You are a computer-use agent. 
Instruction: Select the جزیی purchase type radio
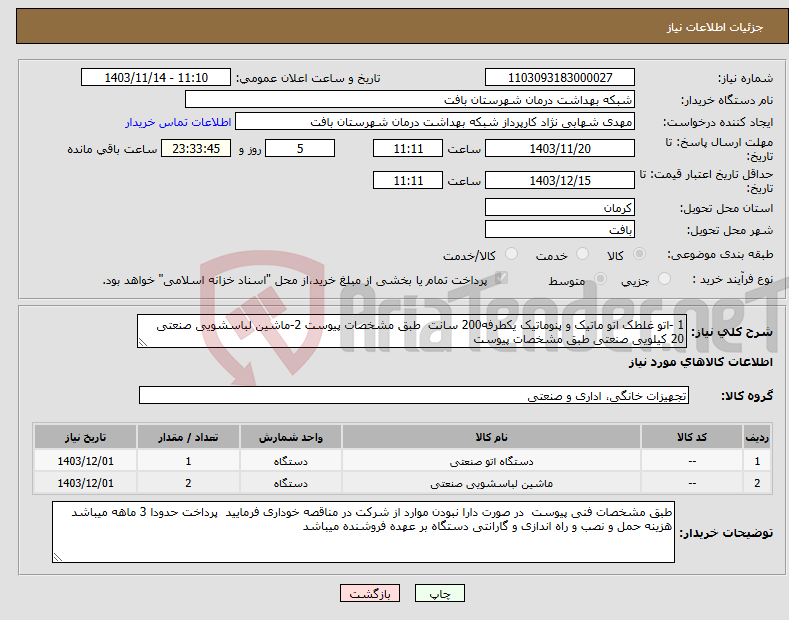[664, 279]
